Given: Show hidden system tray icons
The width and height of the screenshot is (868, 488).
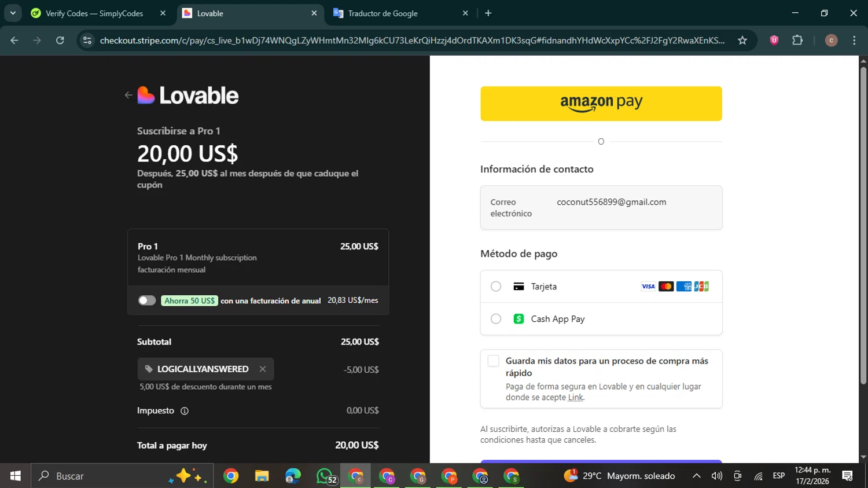Looking at the screenshot, I should coord(697,476).
